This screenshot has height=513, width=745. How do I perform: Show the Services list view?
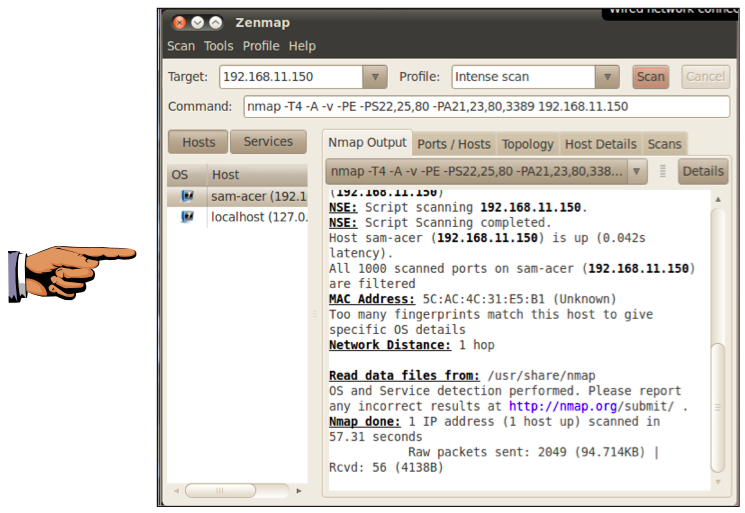(268, 142)
